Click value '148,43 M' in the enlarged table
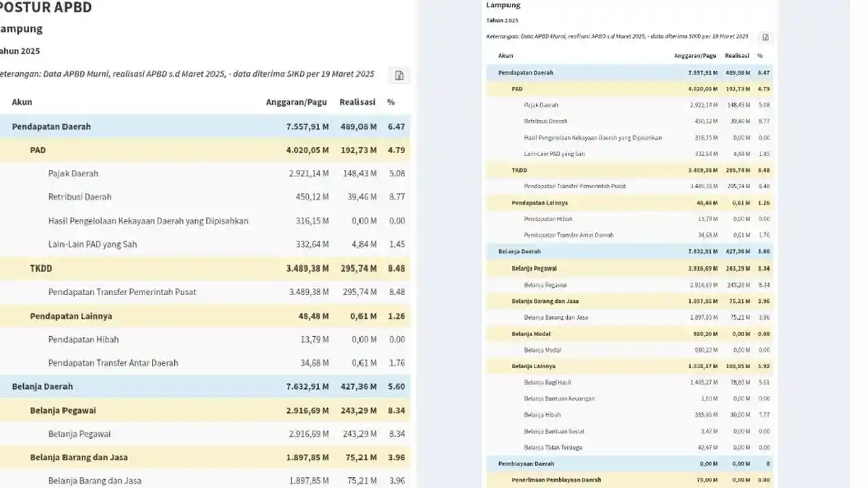The width and height of the screenshot is (868, 488). (x=360, y=174)
